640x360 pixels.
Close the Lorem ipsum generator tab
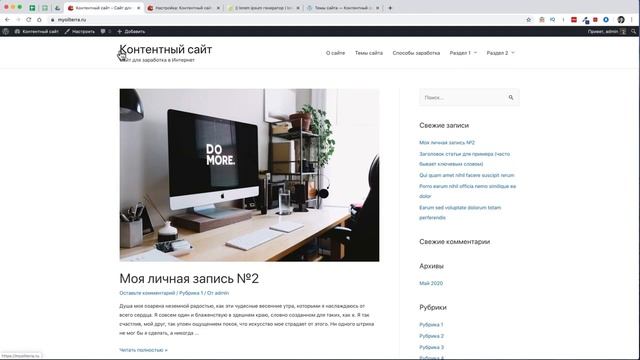[x=298, y=8]
